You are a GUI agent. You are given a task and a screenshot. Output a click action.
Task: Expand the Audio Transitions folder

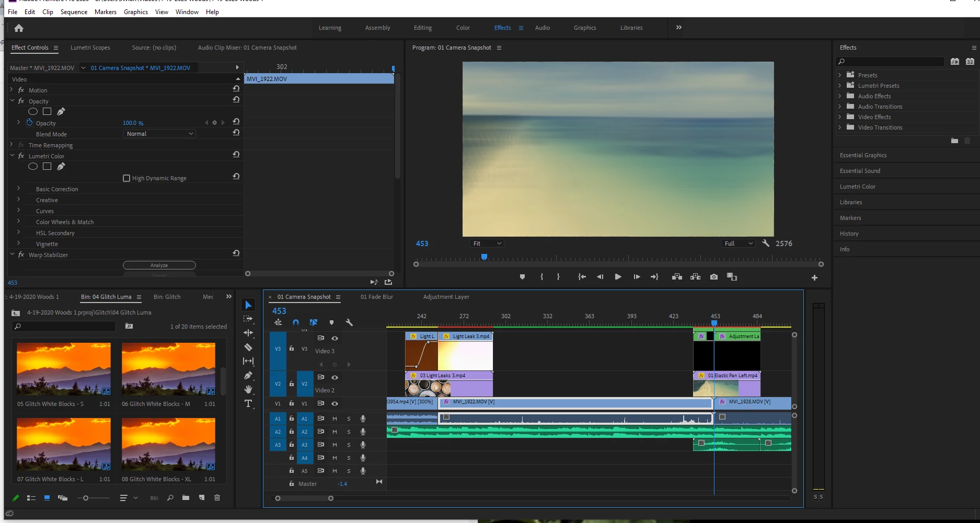pos(839,106)
